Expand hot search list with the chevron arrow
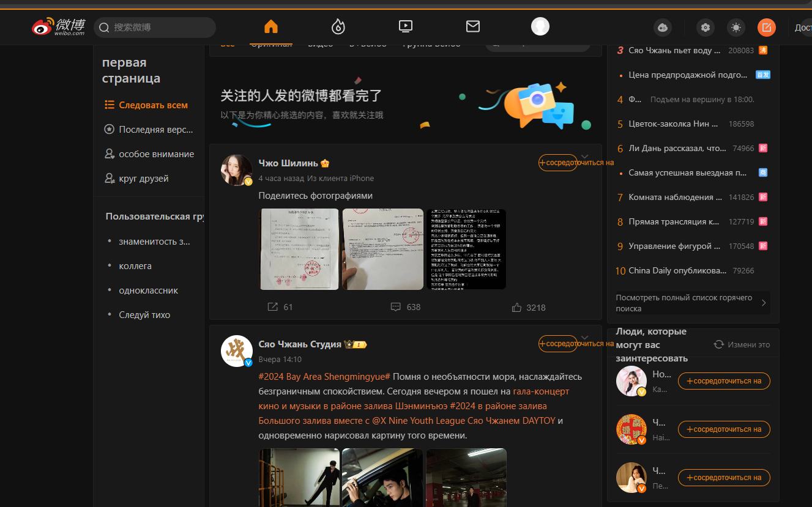812x507 pixels. tap(764, 303)
